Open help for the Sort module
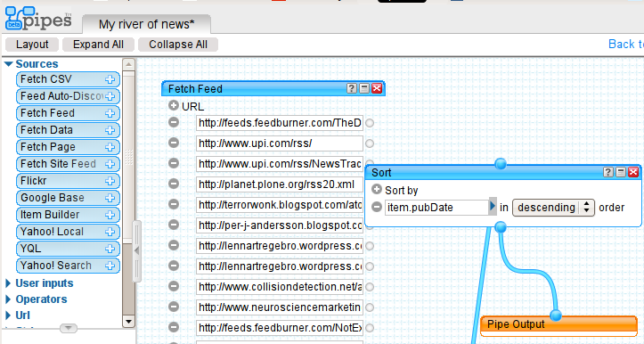 pyautogui.click(x=608, y=172)
